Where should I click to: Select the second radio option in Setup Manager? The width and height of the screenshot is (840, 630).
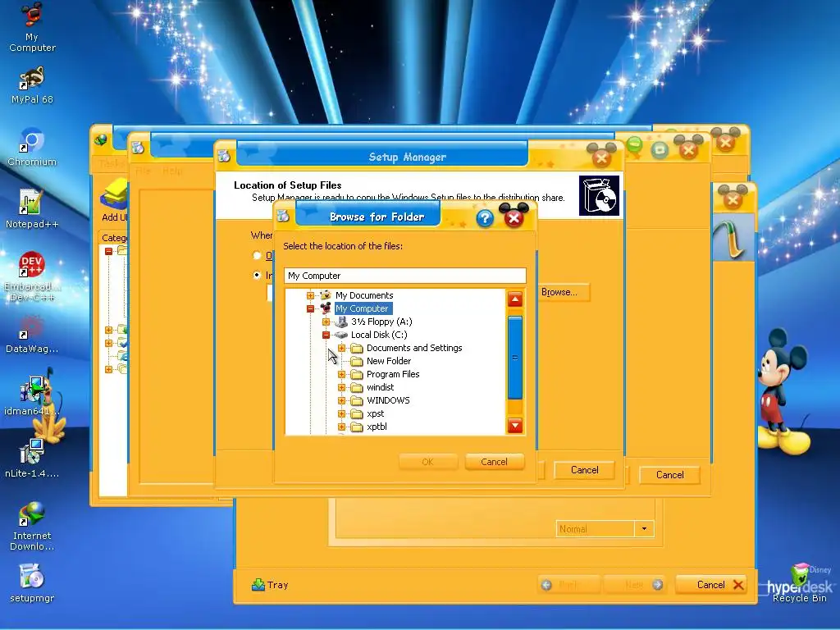pos(257,275)
